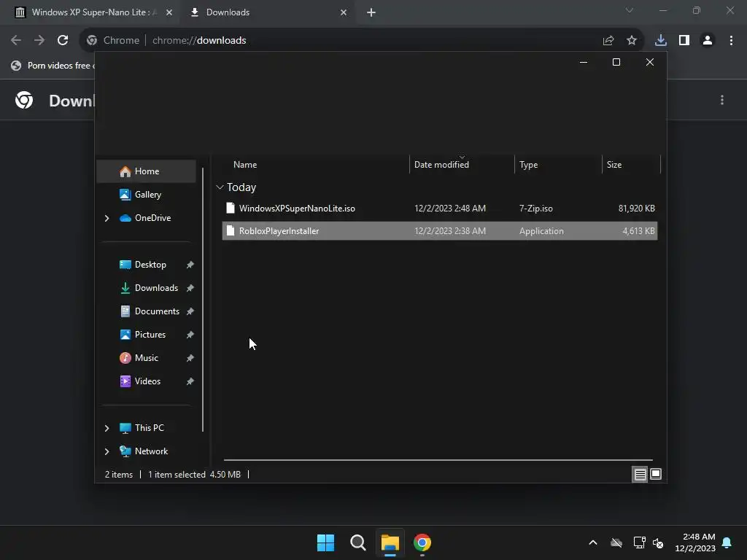Select the RobloxPlayerInstaller file row
The width and height of the screenshot is (747, 560).
tap(440, 231)
